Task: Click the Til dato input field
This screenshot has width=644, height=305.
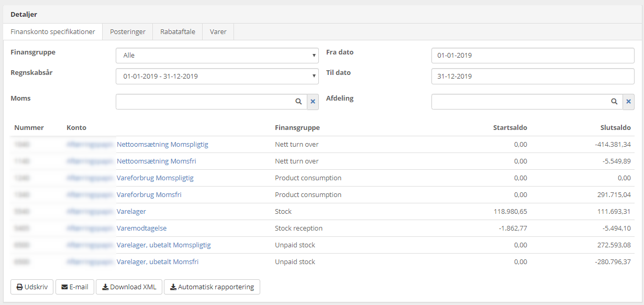Action: coord(532,77)
